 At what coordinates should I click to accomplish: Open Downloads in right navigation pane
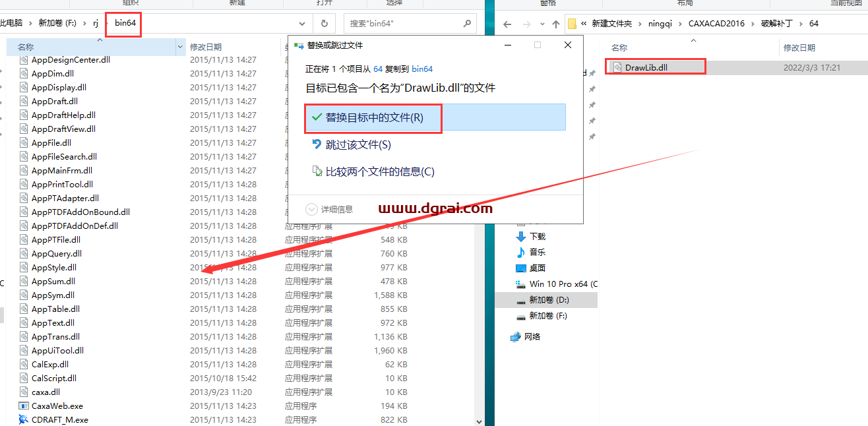[x=538, y=236]
